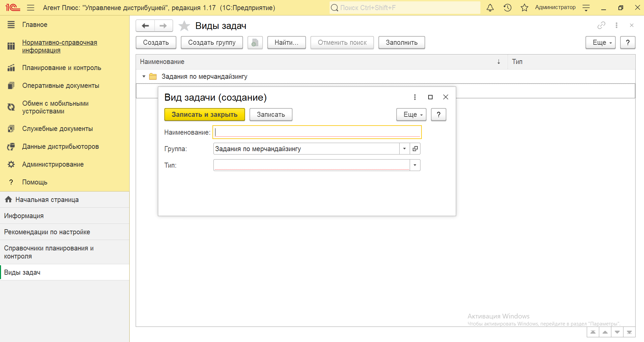This screenshot has height=342, width=644.
Task: Open Нормативно-справочная информация section
Action: [60, 46]
